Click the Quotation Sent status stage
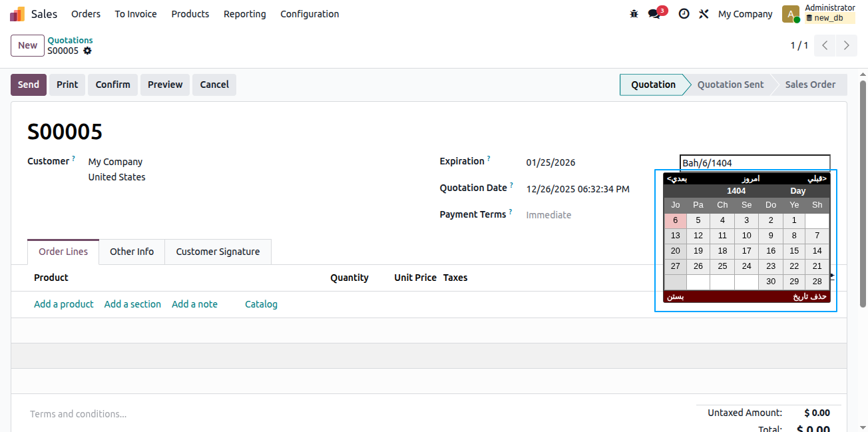 click(730, 85)
